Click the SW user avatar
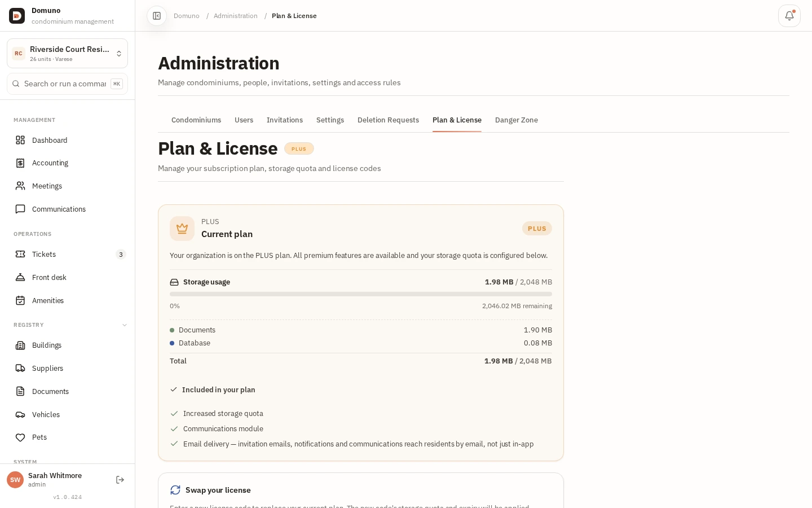 coord(15,480)
